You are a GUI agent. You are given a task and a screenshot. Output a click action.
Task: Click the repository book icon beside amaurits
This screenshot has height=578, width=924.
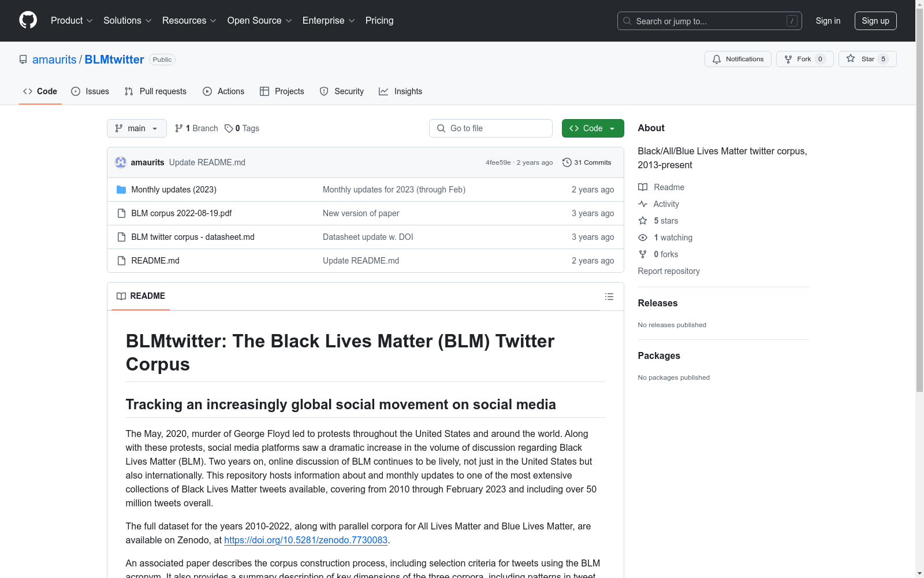23,60
